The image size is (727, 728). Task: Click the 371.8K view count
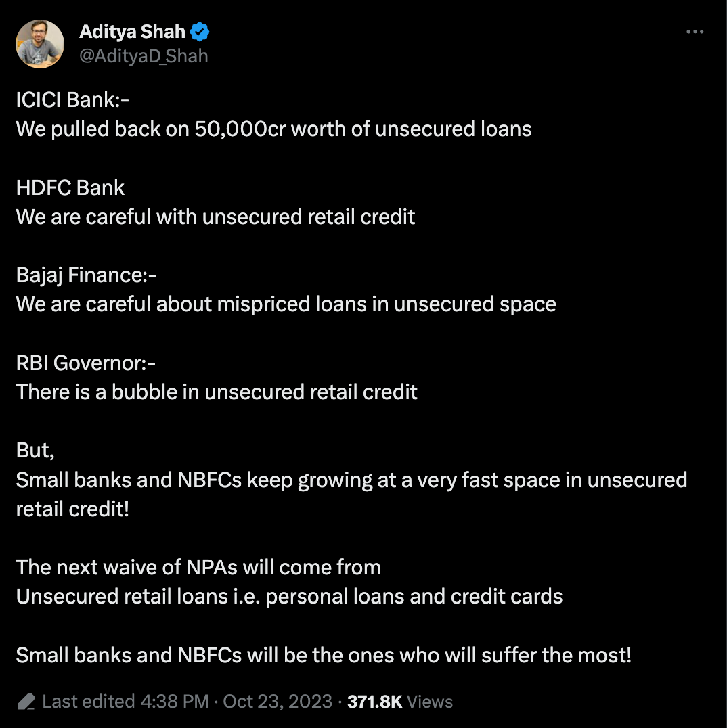[375, 702]
